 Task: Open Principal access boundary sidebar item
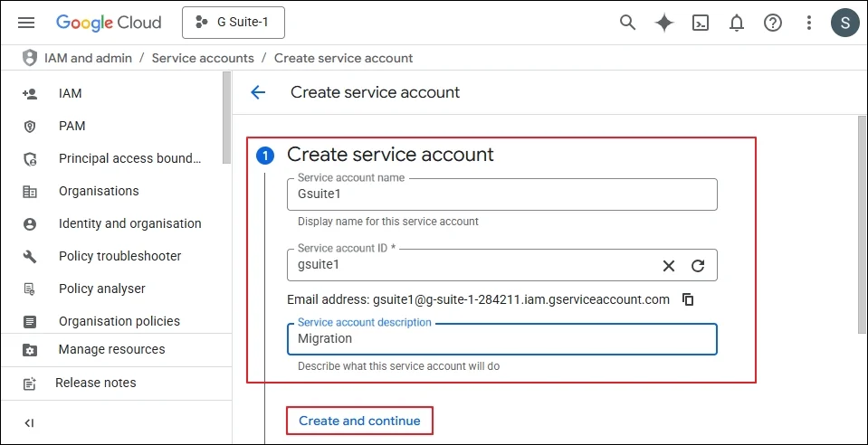130,159
